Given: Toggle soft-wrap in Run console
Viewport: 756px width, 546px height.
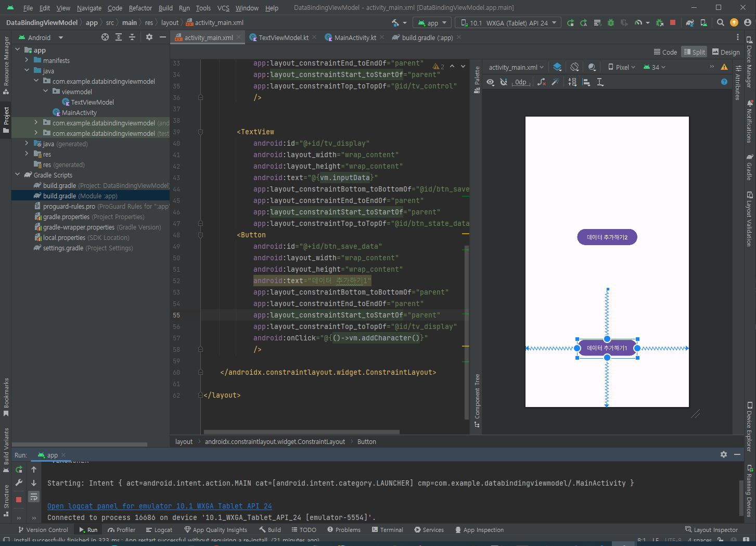Looking at the screenshot, I should (x=34, y=497).
